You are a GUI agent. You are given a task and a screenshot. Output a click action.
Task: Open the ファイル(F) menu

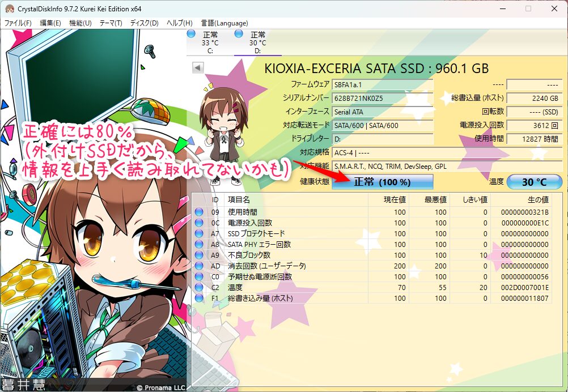(18, 23)
